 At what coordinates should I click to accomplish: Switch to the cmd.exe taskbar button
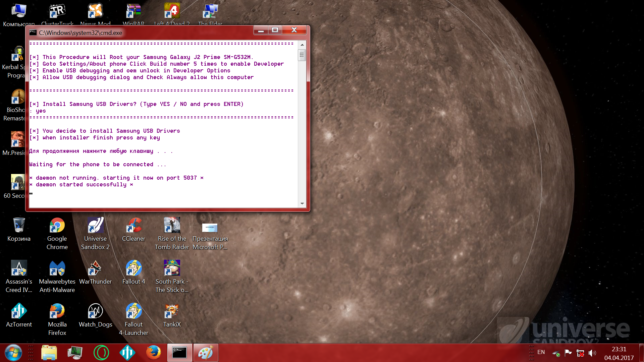[179, 353]
